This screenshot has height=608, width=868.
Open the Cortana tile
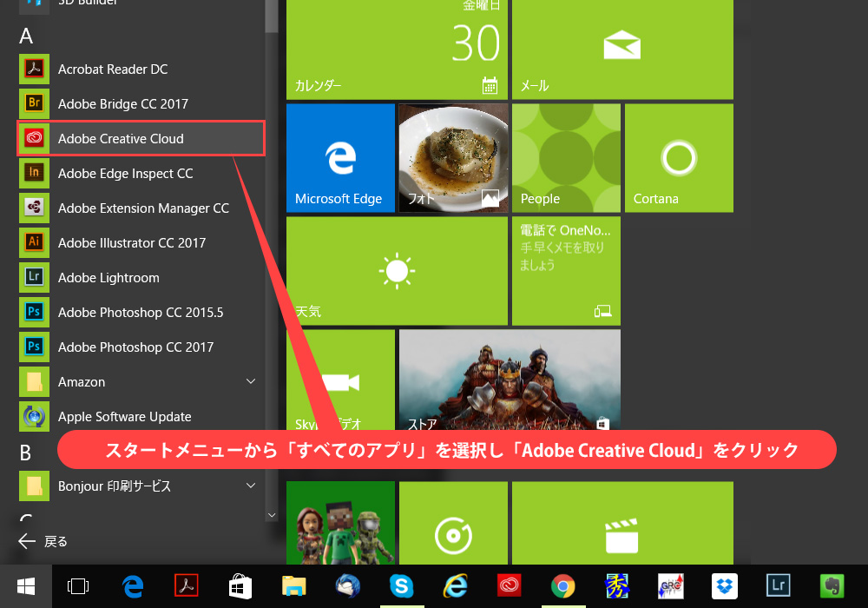[680, 158]
